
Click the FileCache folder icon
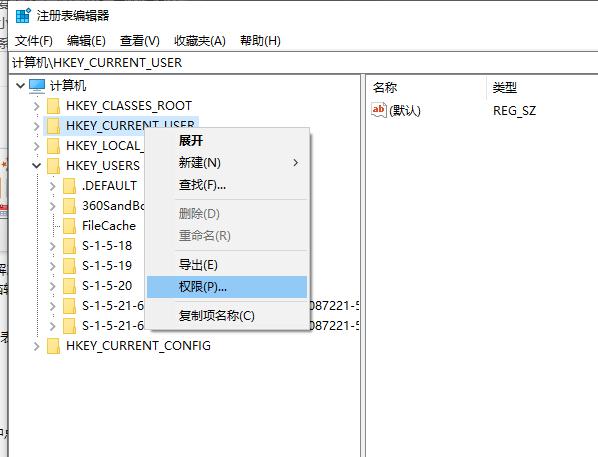coord(69,226)
